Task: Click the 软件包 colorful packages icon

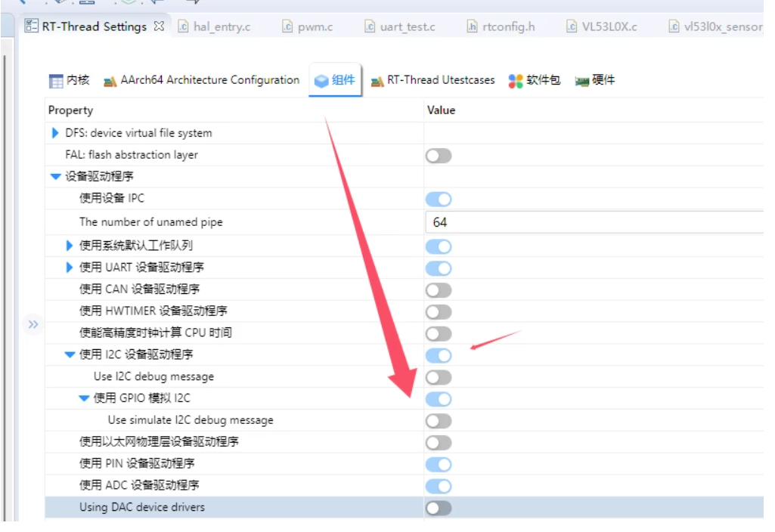Action: coord(516,81)
